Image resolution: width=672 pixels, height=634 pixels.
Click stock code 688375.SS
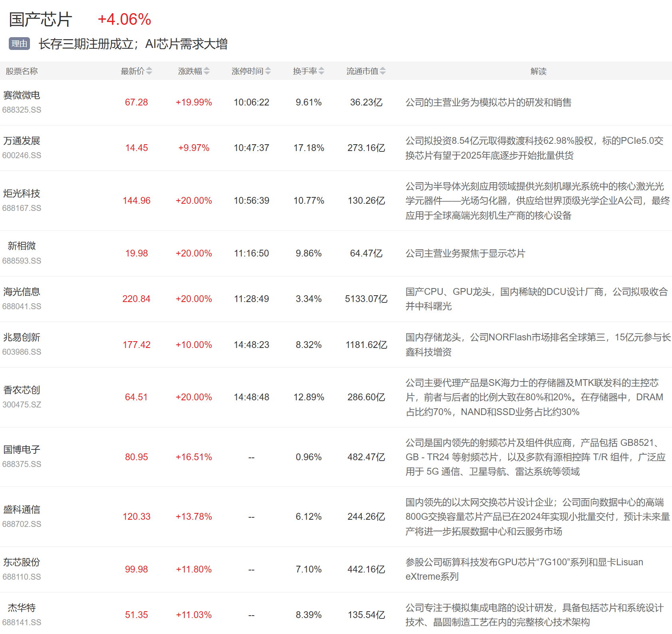point(22,464)
